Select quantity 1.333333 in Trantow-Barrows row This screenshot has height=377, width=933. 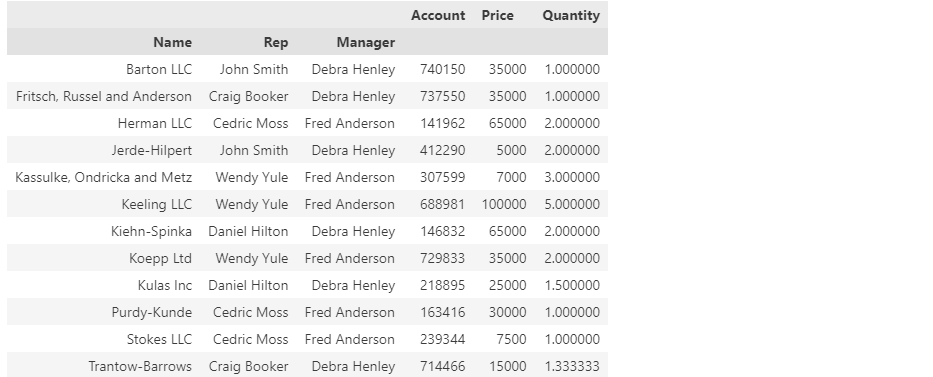[x=572, y=366]
